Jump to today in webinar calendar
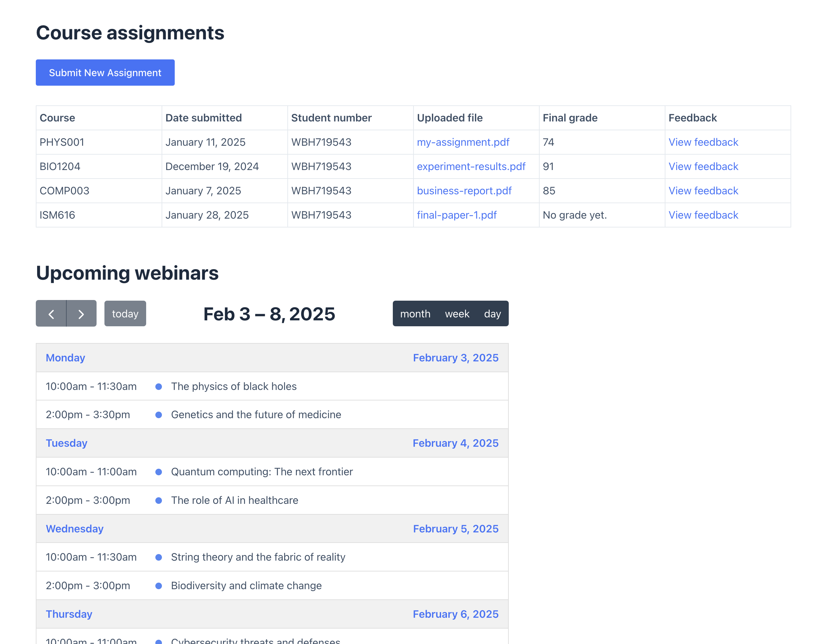827x644 pixels. pos(125,313)
